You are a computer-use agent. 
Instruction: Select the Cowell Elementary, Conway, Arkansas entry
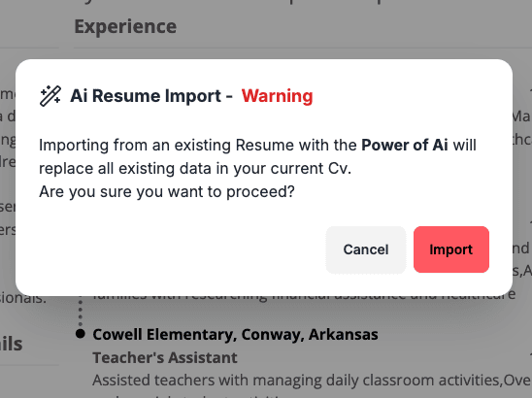click(x=236, y=335)
